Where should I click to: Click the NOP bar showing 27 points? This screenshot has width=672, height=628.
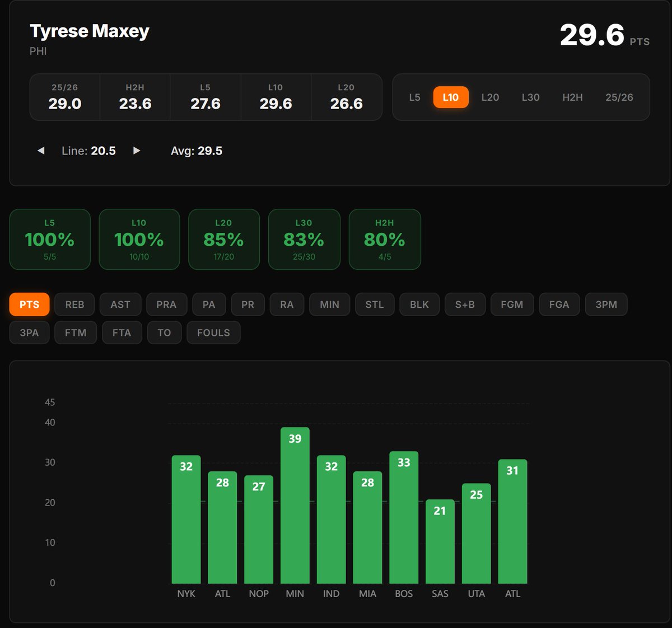(259, 529)
